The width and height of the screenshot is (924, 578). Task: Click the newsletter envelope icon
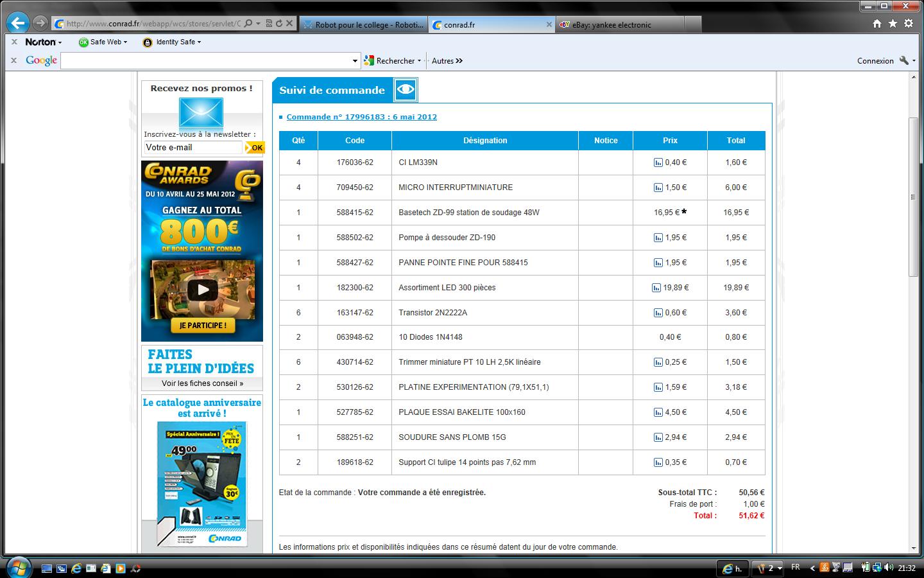[201, 112]
